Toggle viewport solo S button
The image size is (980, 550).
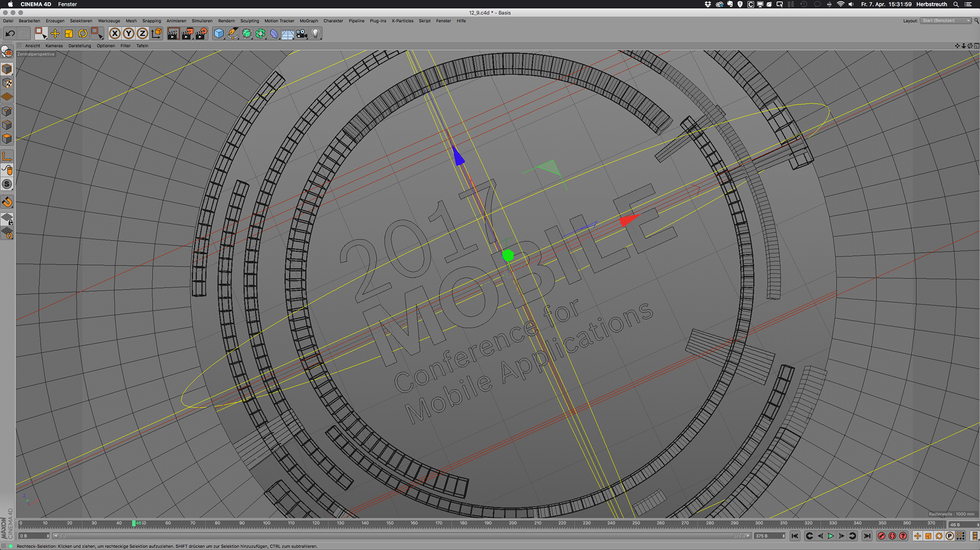click(x=7, y=184)
